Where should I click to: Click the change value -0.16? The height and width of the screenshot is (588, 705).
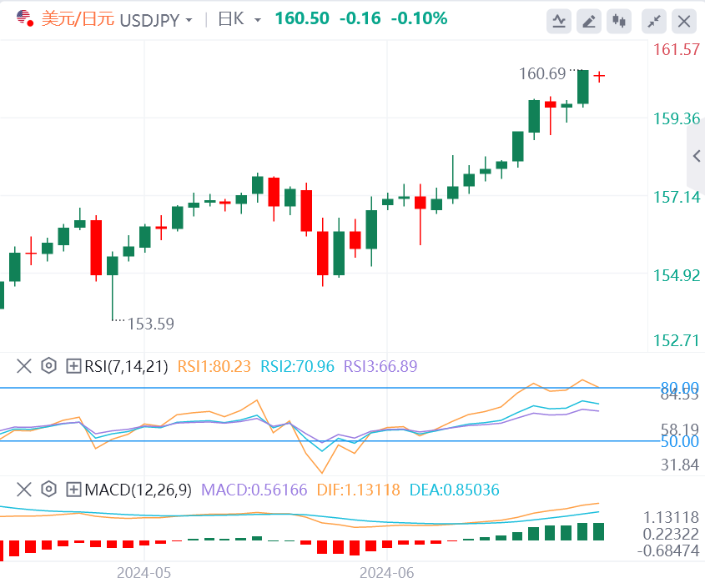tap(360, 18)
